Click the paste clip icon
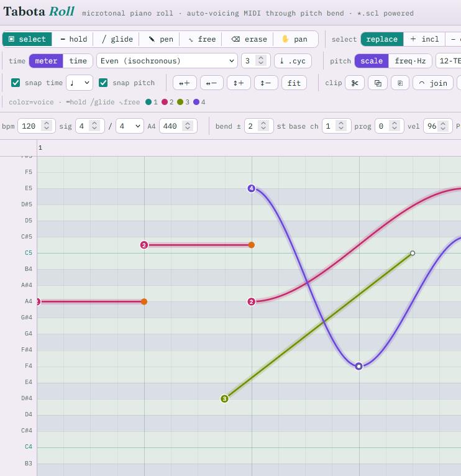The height and width of the screenshot is (476, 461). (400, 83)
